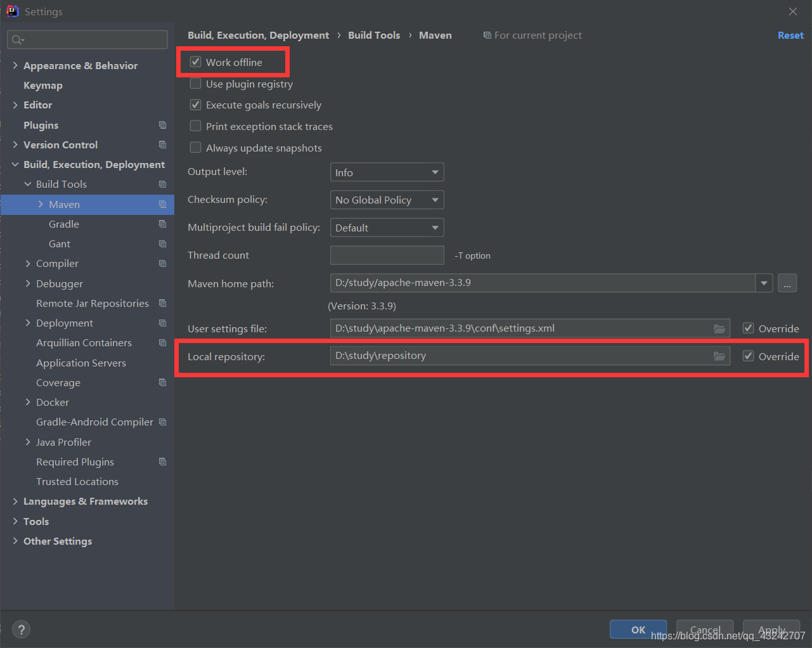Expand the Debugger node
This screenshot has height=648, width=812.
[x=28, y=283]
